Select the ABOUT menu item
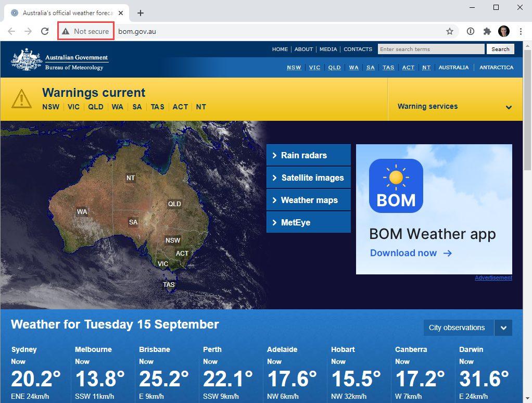The height and width of the screenshot is (403, 532). [x=303, y=49]
